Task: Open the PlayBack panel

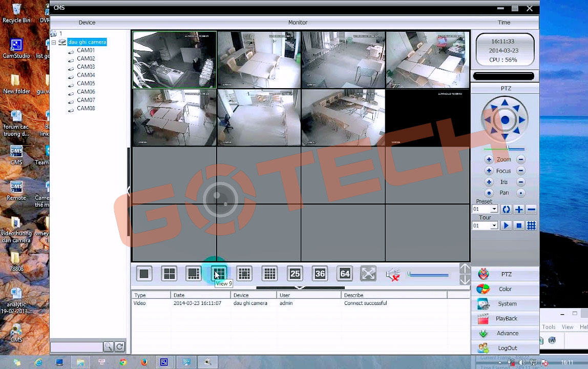Action: tap(505, 318)
